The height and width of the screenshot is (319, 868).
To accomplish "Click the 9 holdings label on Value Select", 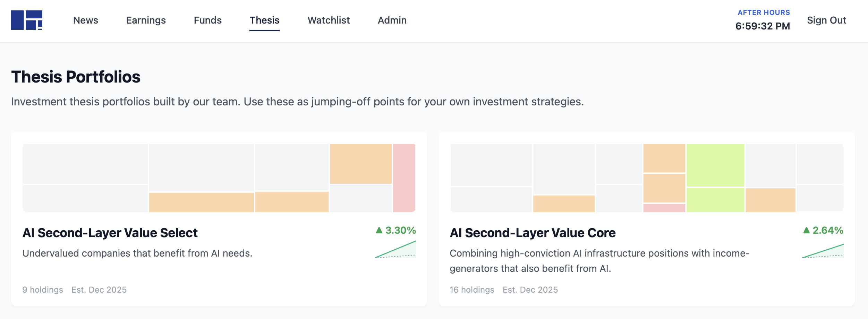I will tap(43, 290).
